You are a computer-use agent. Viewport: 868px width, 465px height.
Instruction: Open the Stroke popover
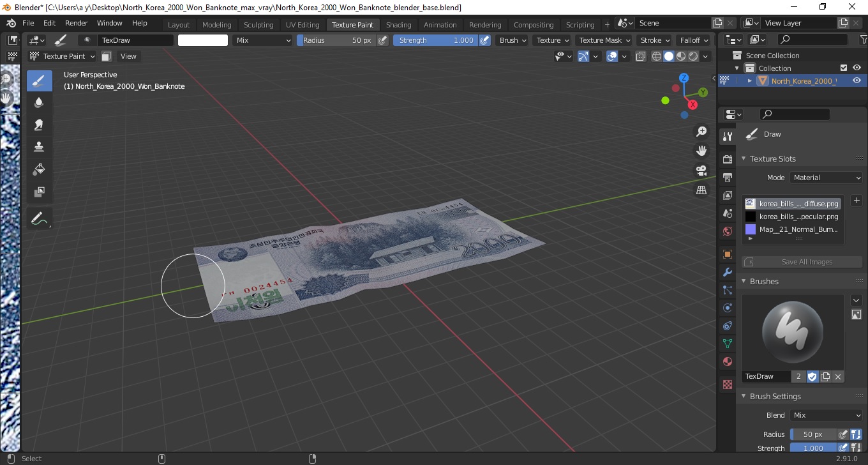tap(655, 40)
